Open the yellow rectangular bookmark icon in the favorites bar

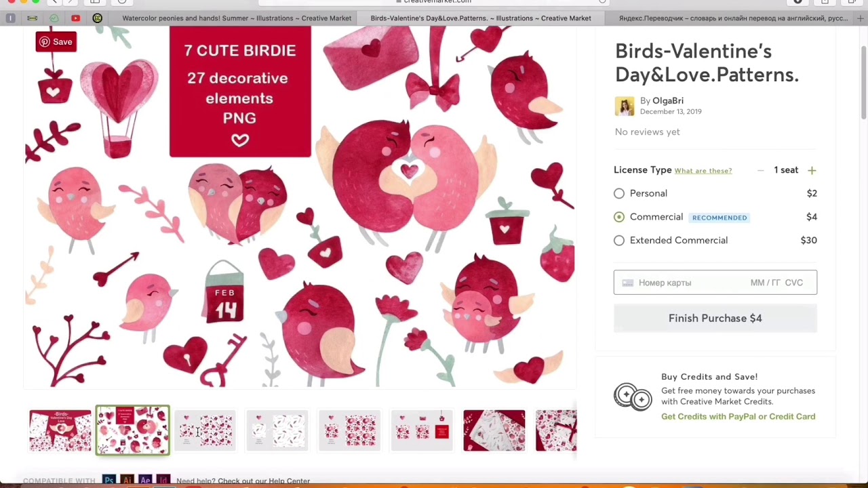pyautogui.click(x=32, y=18)
